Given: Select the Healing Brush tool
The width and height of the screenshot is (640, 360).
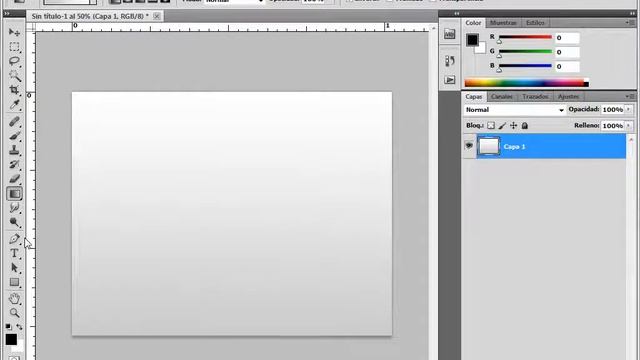Looking at the screenshot, I should pos(14,121).
